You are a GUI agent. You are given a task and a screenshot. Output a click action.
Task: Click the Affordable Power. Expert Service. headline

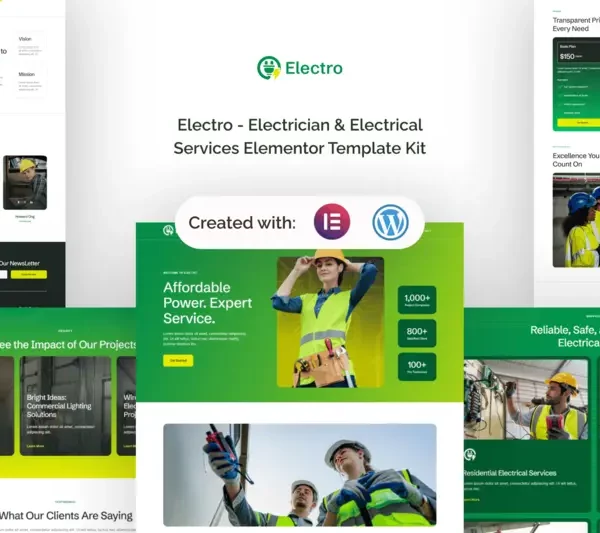point(207,303)
